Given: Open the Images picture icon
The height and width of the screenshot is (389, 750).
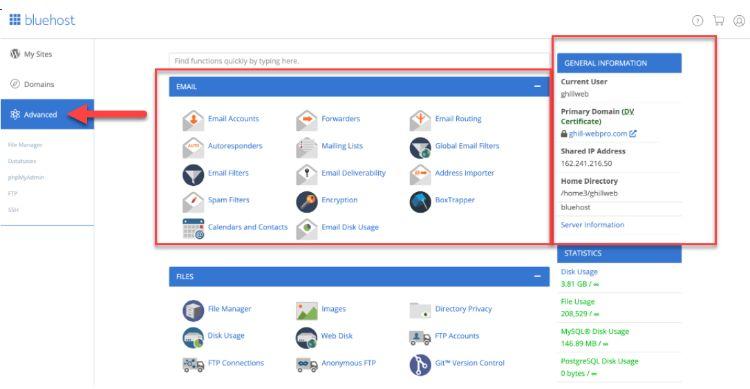Looking at the screenshot, I should click(307, 311).
